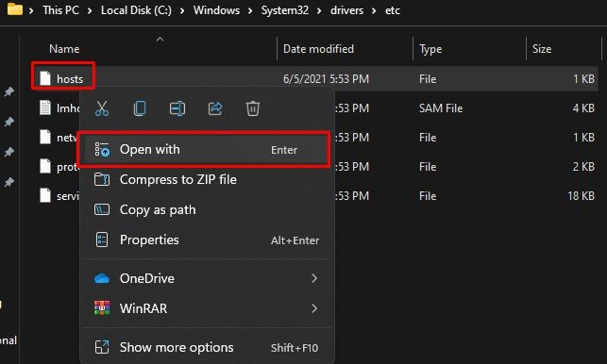Select the hosts file
Screen dimensions: 607x364
tap(70, 79)
